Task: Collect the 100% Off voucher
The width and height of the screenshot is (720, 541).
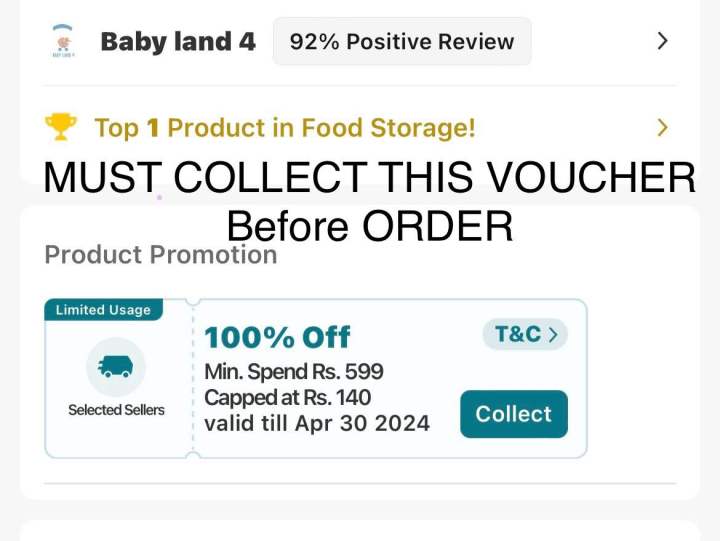Action: tap(513, 414)
